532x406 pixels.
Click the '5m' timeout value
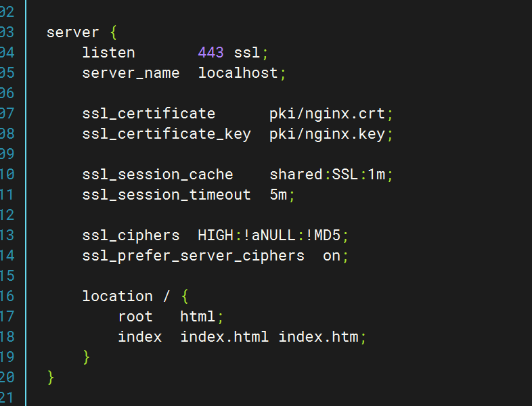click(278, 195)
